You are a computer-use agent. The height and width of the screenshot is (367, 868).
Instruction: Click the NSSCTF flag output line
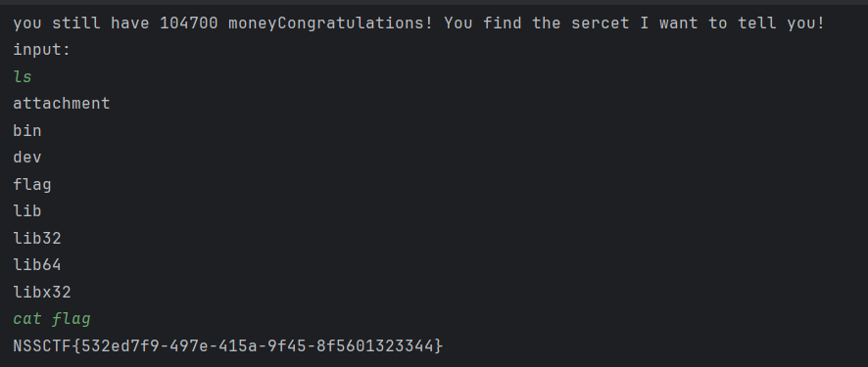coord(228,346)
